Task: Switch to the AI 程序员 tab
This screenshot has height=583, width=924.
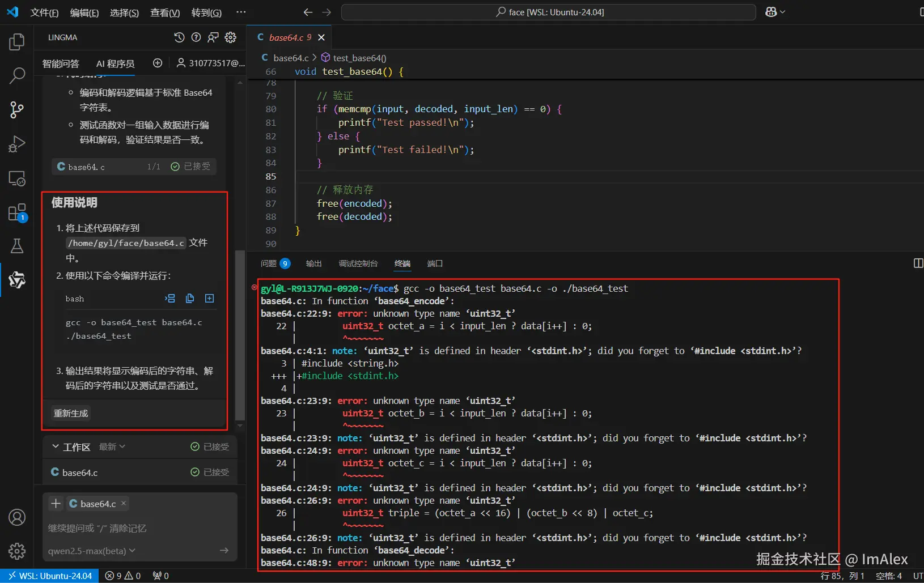Action: pos(115,63)
